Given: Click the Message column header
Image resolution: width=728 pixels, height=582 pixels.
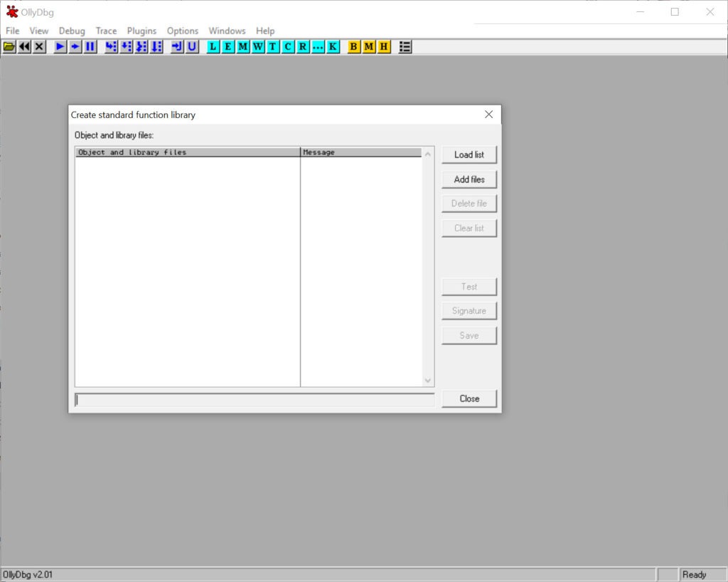Looking at the screenshot, I should (x=361, y=152).
